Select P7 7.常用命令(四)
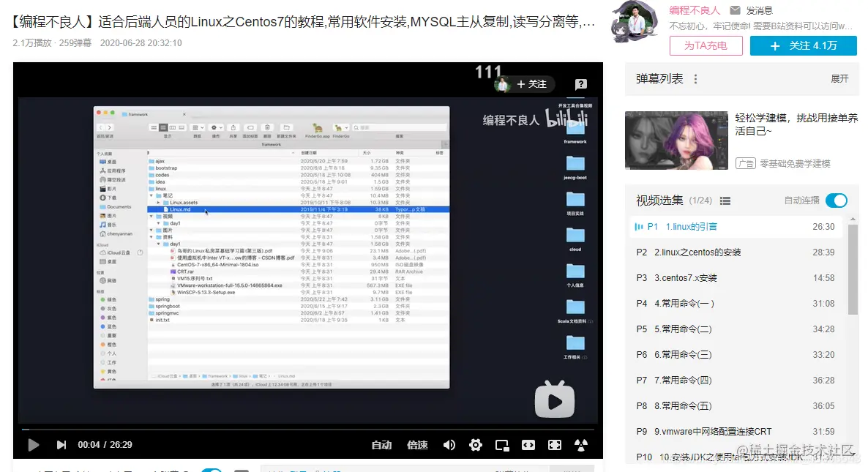 coord(736,380)
